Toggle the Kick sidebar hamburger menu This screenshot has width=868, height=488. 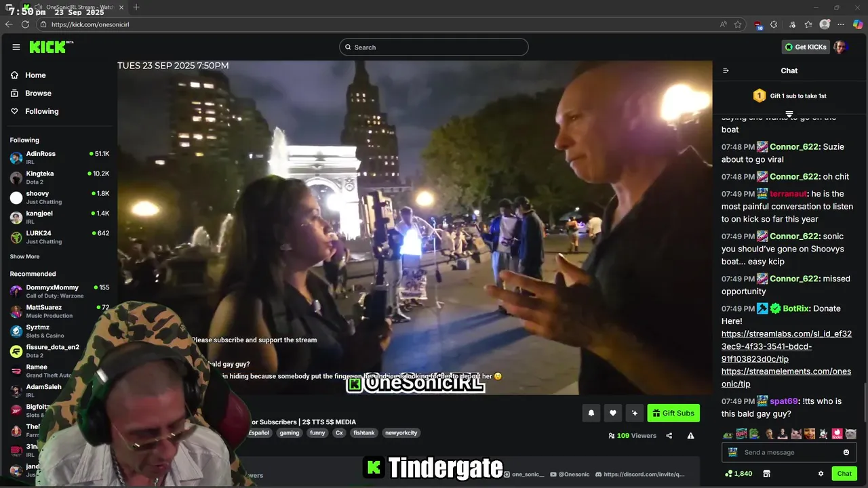16,47
